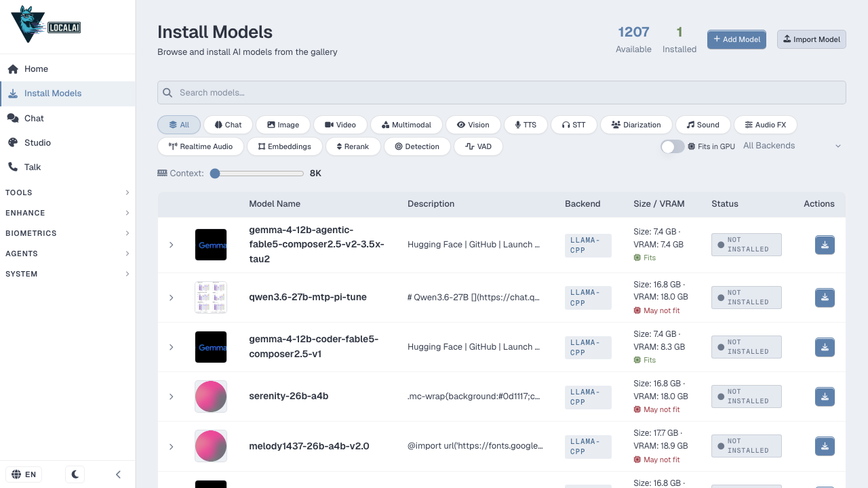The width and height of the screenshot is (868, 488).
Task: Toggle dark mode moon icon
Action: [x=75, y=474]
